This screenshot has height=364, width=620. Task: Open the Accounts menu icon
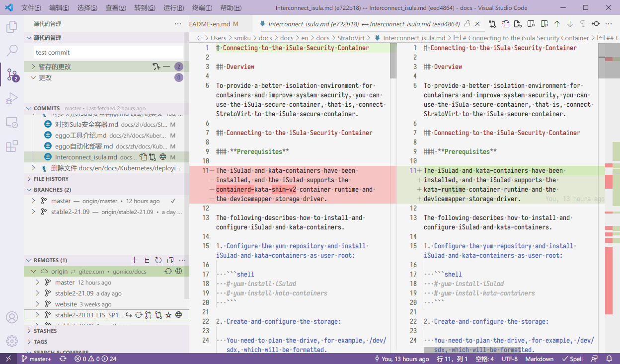point(12,317)
